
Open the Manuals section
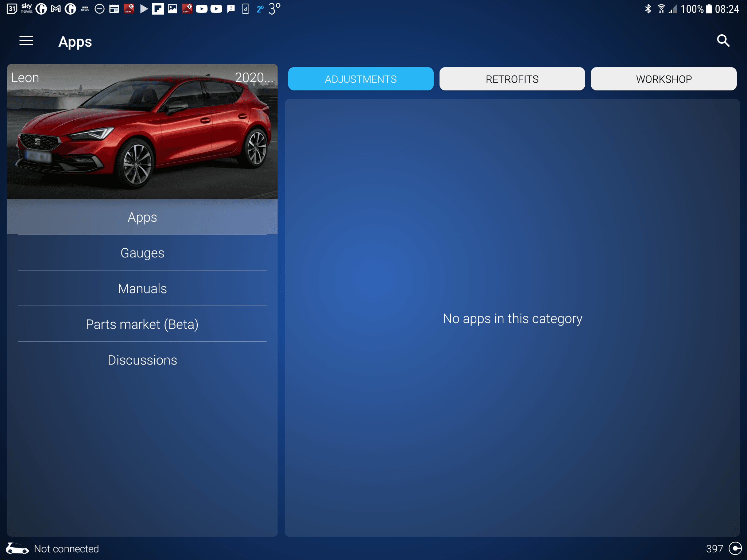tap(142, 288)
